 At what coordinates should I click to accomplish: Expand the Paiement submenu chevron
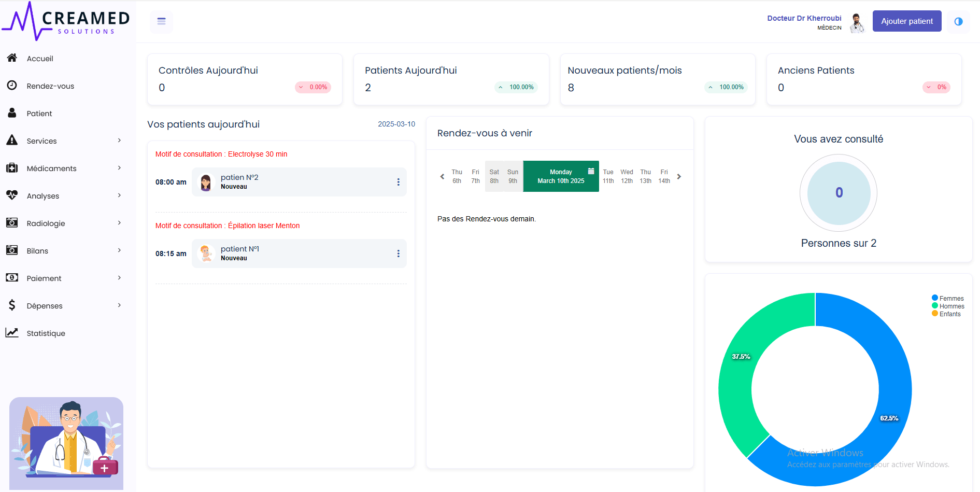119,278
